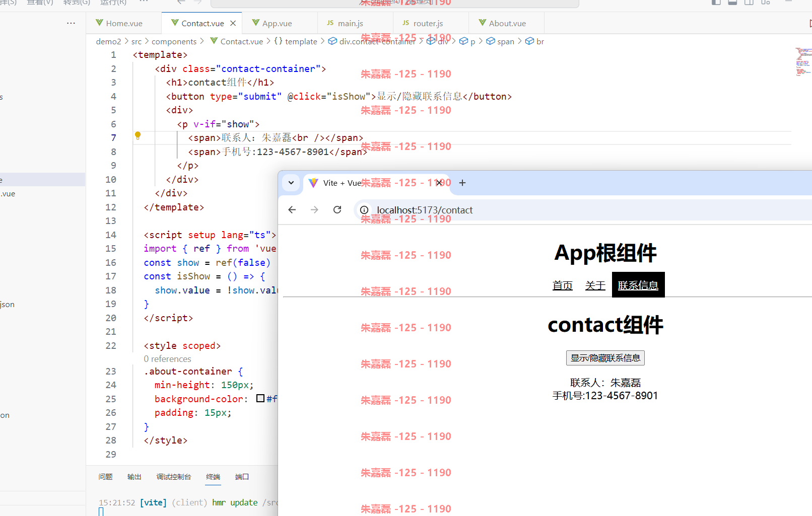The width and height of the screenshot is (812, 516).
Task: Switch to the About.vue editor tab
Action: (x=507, y=23)
